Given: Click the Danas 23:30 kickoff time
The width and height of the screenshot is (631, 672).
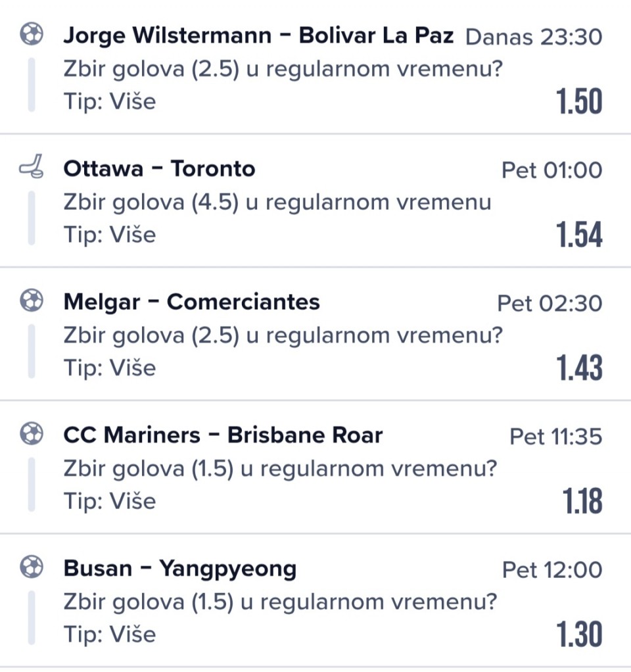Looking at the screenshot, I should point(534,37).
